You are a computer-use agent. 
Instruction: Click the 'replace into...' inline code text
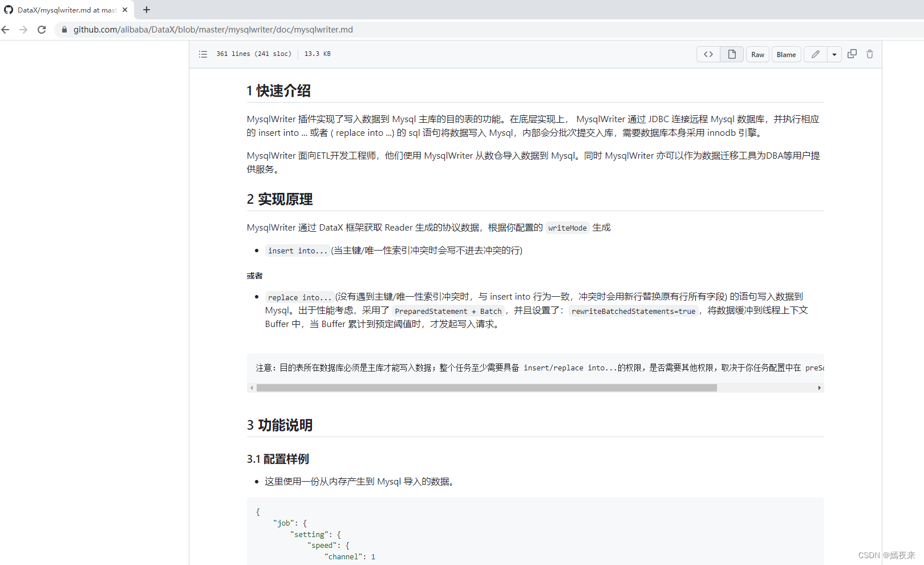299,297
